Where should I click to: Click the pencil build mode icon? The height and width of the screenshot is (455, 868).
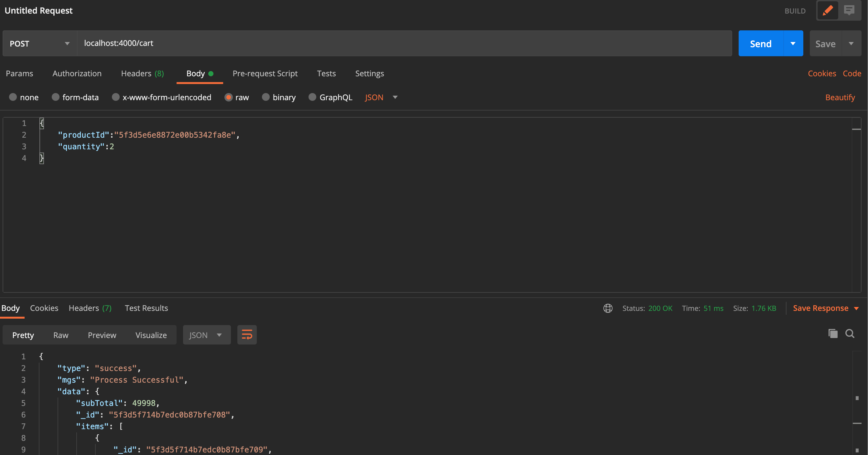pyautogui.click(x=828, y=10)
